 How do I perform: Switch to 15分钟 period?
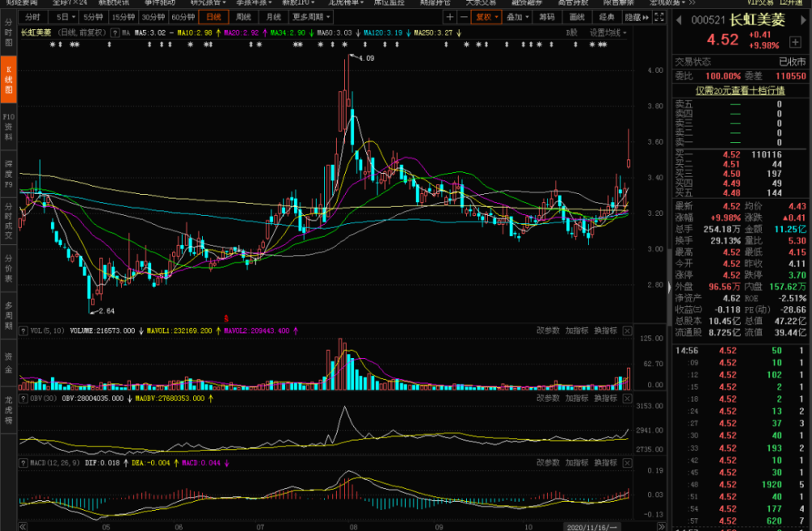pos(123,17)
